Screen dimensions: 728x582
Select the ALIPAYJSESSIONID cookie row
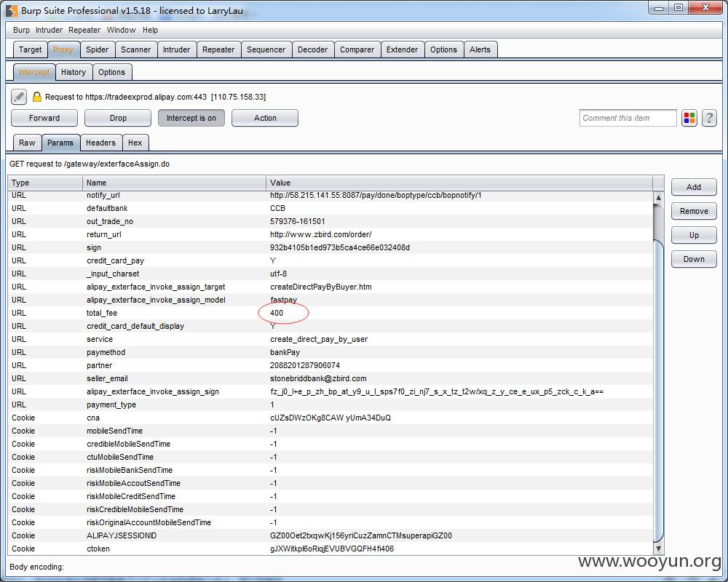[330, 535]
